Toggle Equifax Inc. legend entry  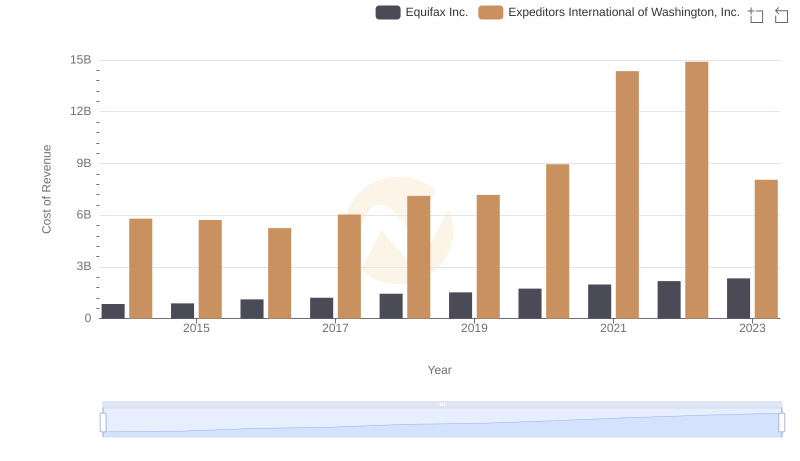(422, 12)
